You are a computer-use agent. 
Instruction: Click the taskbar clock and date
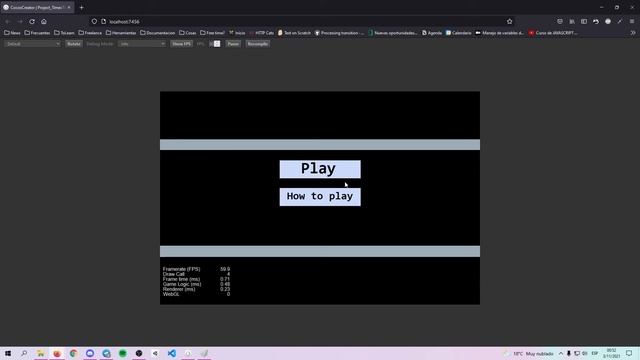click(611, 353)
